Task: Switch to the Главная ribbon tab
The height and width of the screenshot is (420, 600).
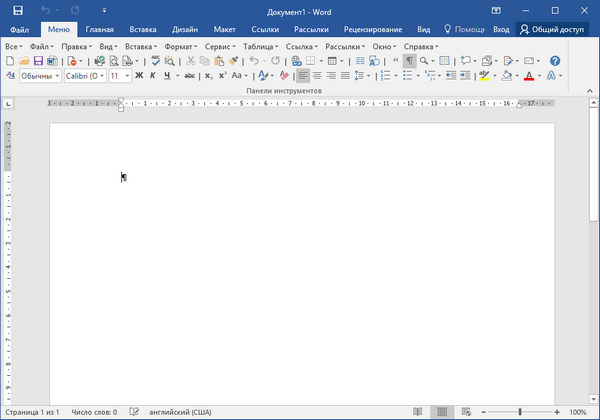Action: point(99,31)
